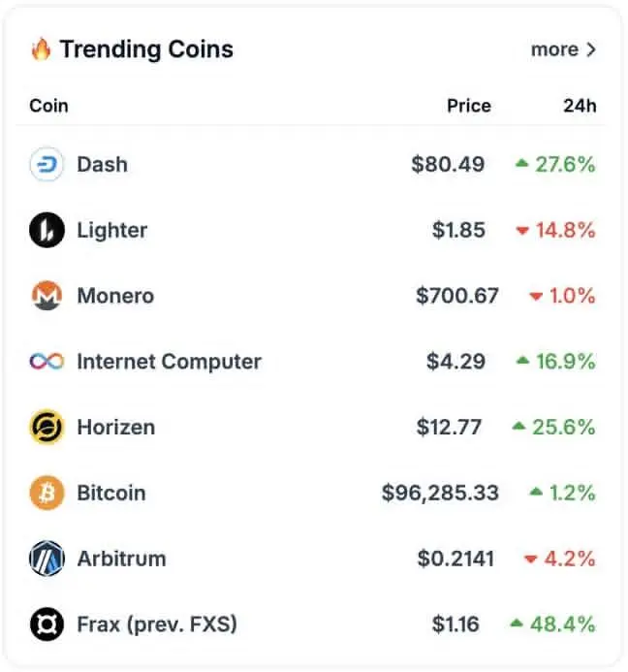Select the Price column header
The image size is (628, 672).
coord(469,106)
